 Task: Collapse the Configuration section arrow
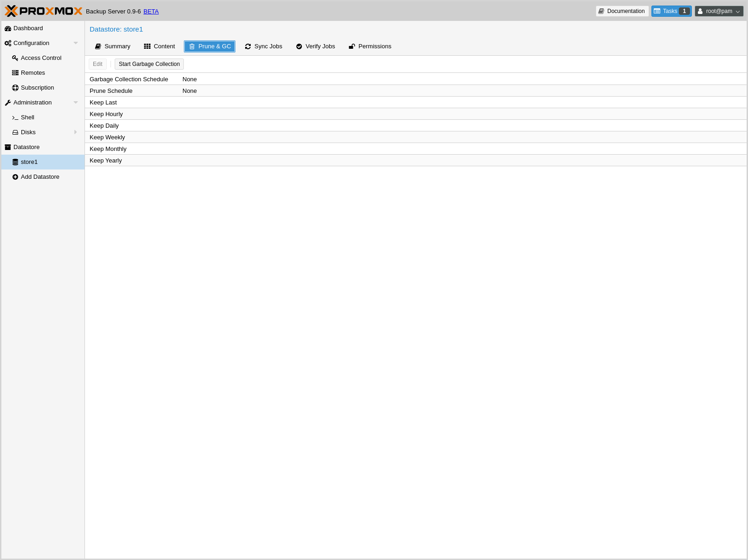coord(76,43)
